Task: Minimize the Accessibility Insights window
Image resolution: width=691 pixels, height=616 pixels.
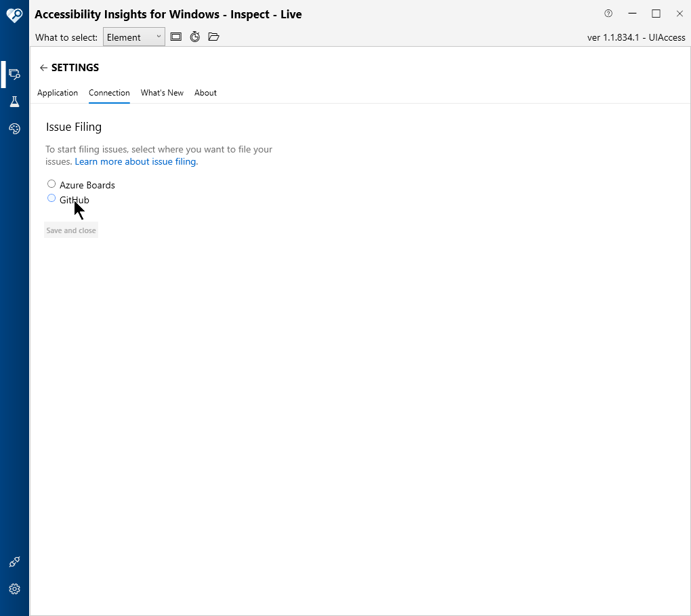Action: point(632,14)
